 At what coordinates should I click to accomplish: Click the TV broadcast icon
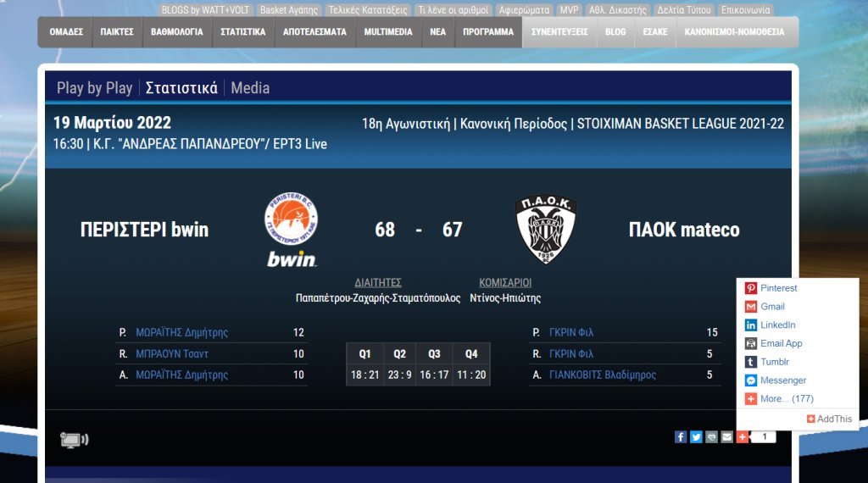tap(74, 440)
